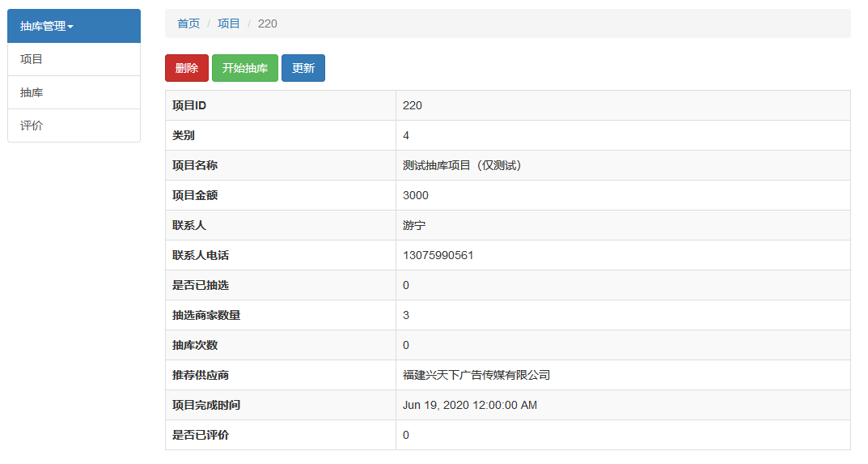
Task: Open 项目 in the left sidebar
Action: 32,59
